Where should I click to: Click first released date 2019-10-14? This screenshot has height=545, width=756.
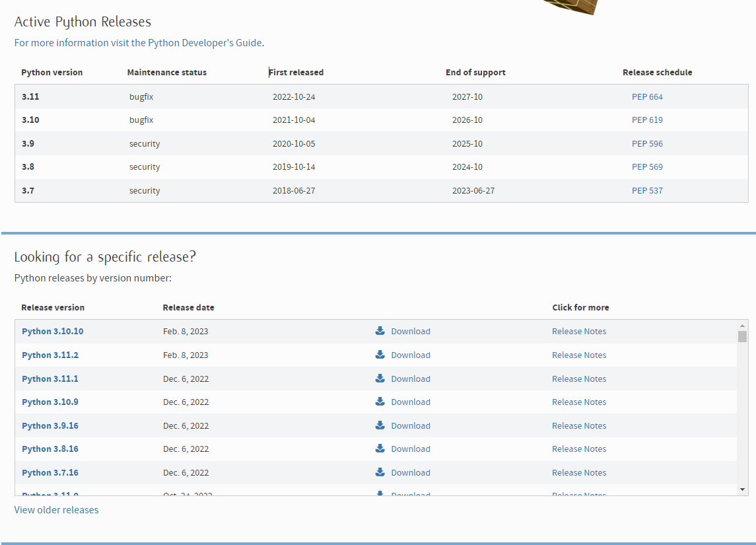point(294,167)
